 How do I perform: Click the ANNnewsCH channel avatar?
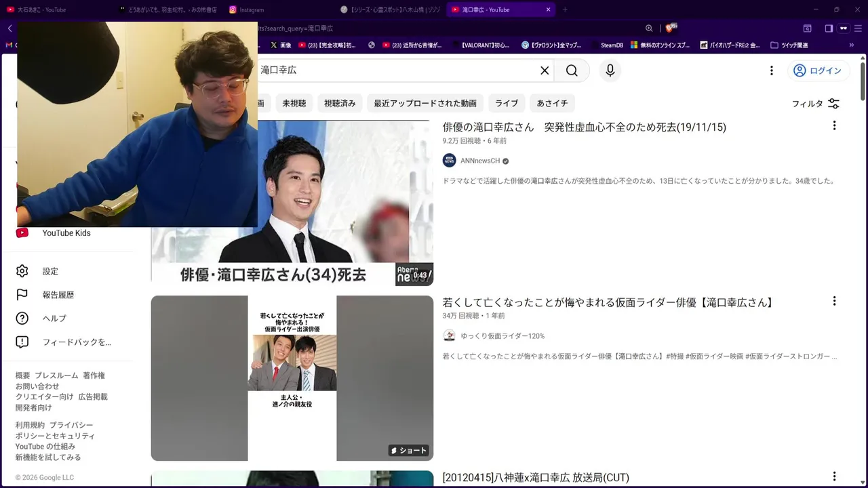(x=449, y=161)
